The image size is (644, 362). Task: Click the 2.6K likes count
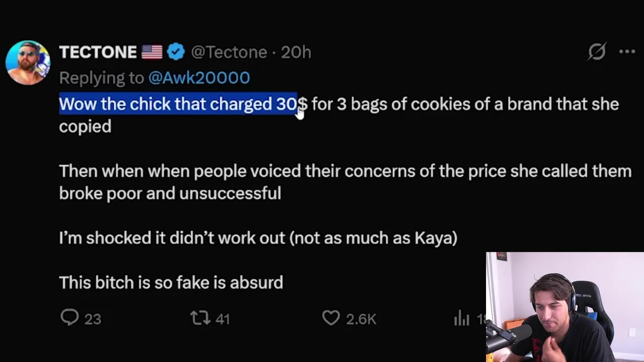[x=361, y=319]
